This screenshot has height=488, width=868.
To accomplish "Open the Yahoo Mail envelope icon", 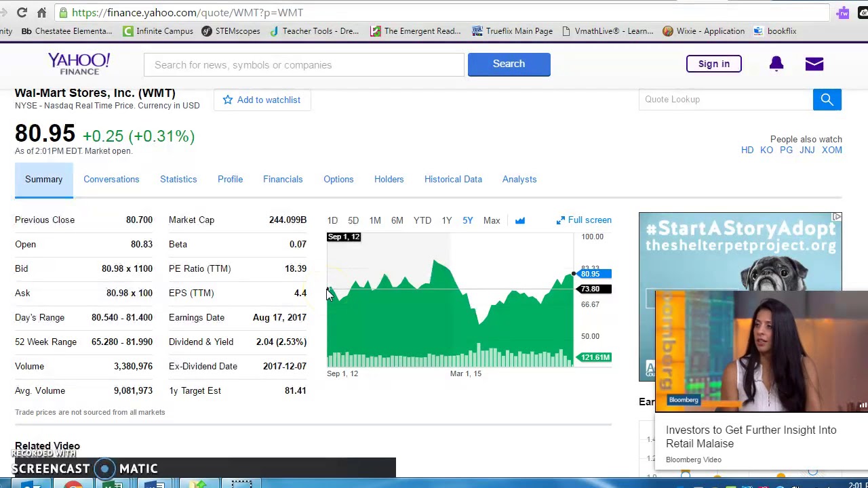I will 814,64.
